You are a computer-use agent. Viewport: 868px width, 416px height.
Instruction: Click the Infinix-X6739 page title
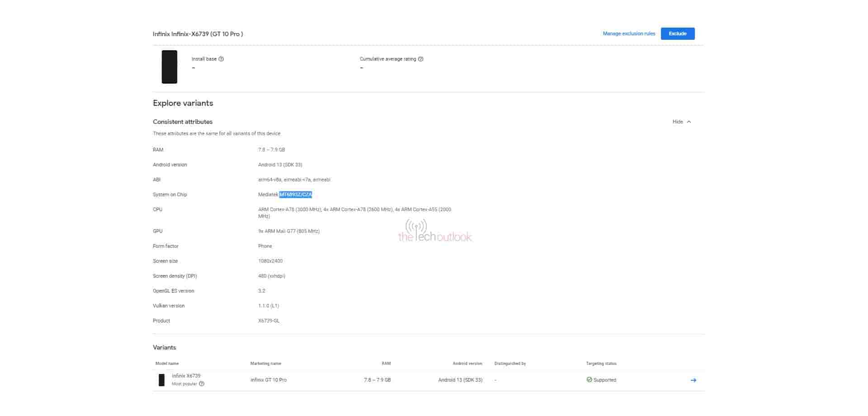[198, 33]
